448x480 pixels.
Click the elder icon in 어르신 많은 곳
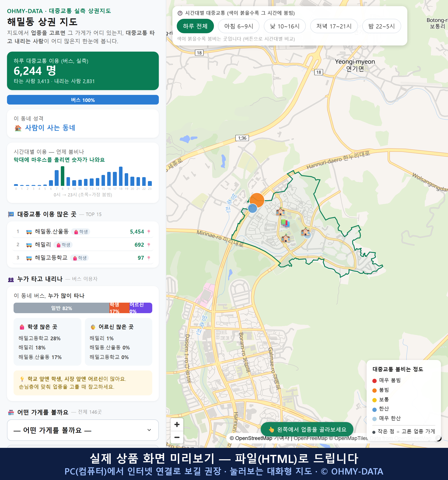[93, 327]
